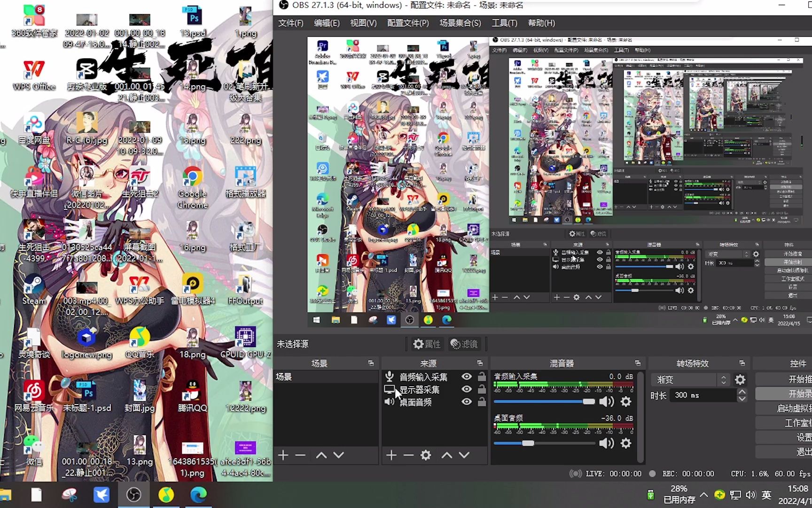Open the 视图(V) menu in OBS
The height and width of the screenshot is (508, 812).
coord(363,23)
